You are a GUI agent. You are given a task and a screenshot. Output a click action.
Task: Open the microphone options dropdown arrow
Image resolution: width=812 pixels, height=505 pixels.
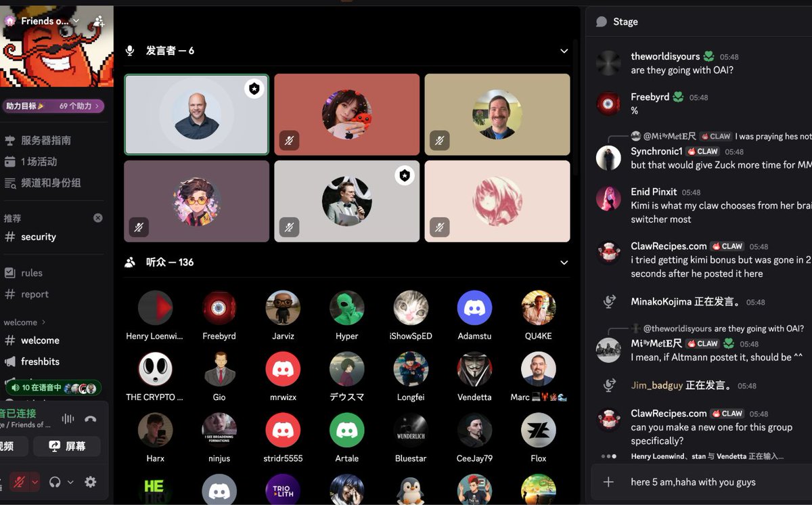[x=35, y=483]
